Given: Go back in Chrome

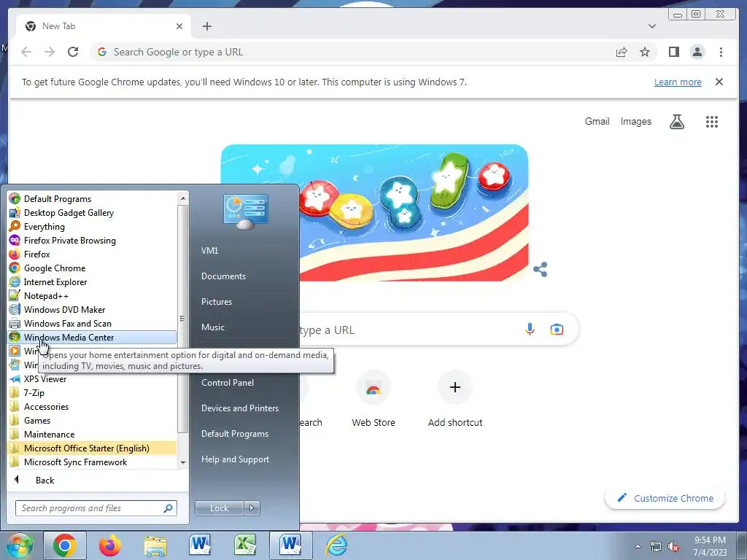Looking at the screenshot, I should pos(26,52).
